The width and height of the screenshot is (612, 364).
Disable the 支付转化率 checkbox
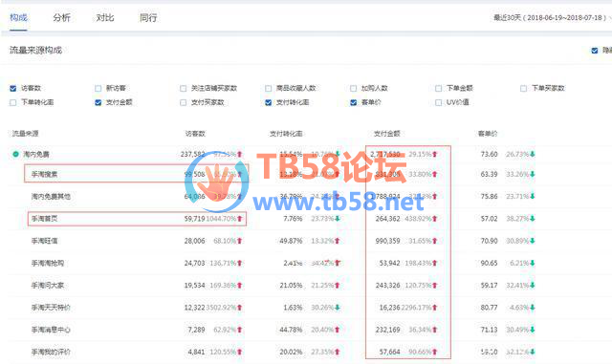click(x=268, y=102)
